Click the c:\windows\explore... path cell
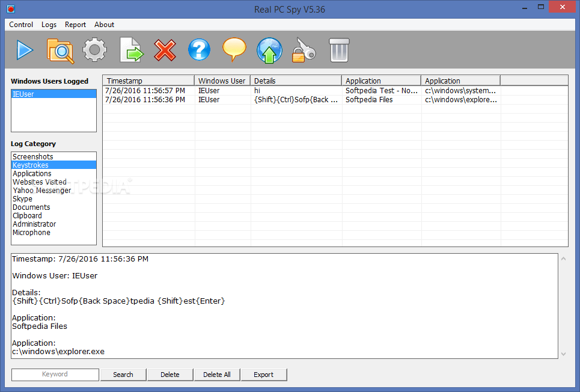This screenshot has height=392, width=580. click(x=461, y=100)
